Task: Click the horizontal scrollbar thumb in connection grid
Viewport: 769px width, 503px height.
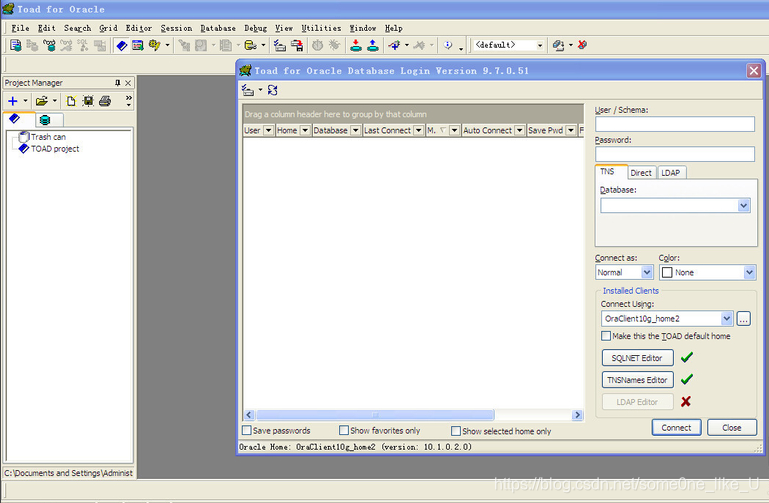Action: pyautogui.click(x=375, y=415)
